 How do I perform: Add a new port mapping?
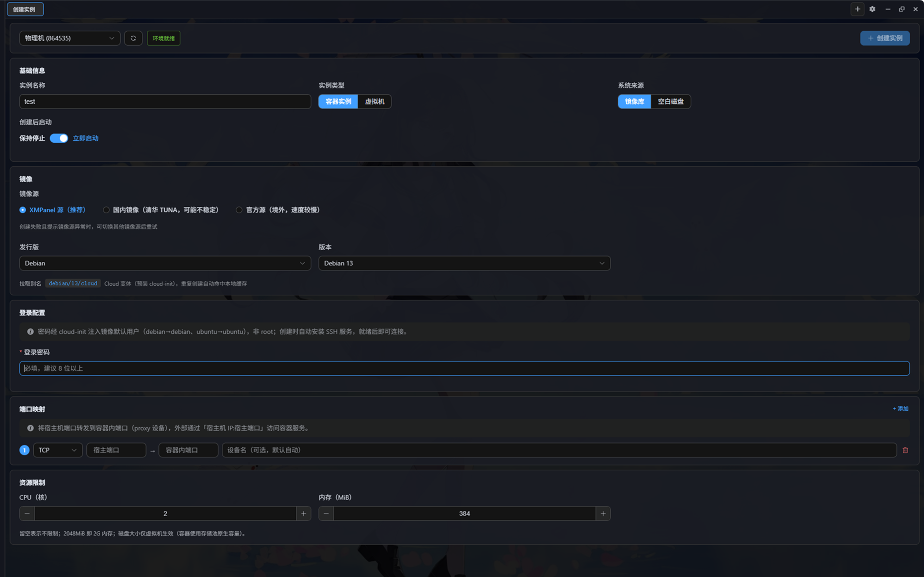(900, 409)
